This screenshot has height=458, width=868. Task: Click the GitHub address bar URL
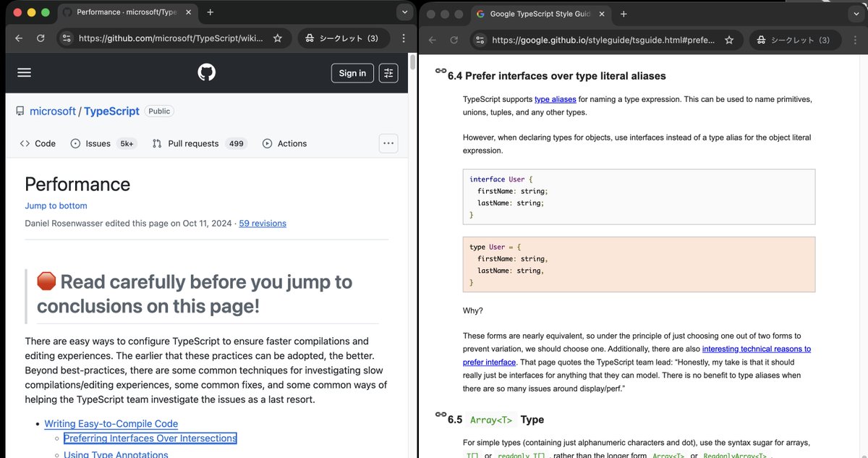(x=170, y=38)
